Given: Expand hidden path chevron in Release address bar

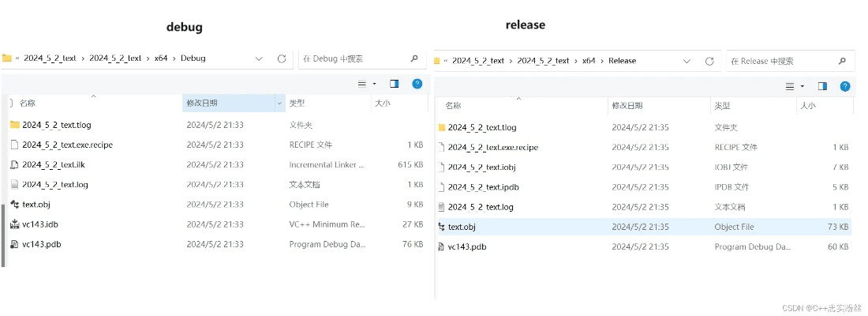Looking at the screenshot, I should (x=445, y=61).
